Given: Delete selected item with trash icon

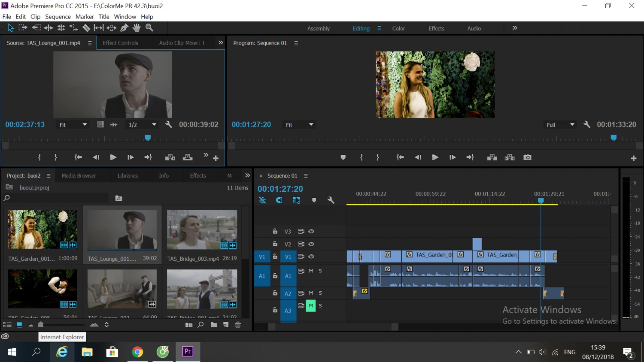Looking at the screenshot, I should click(238, 325).
